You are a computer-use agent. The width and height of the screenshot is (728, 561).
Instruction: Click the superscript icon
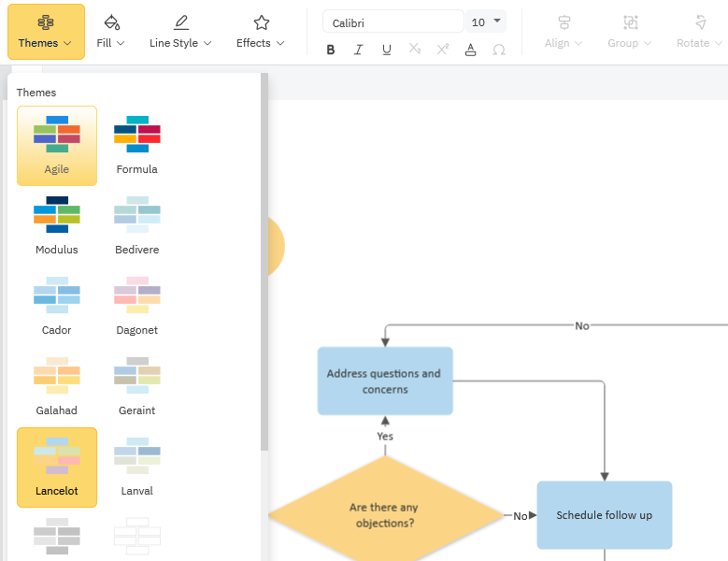(x=443, y=50)
